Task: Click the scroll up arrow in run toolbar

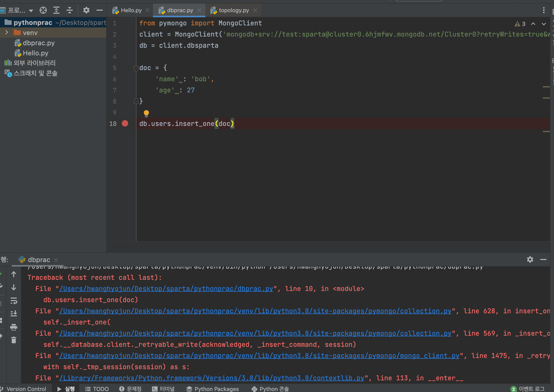Action: [14, 274]
